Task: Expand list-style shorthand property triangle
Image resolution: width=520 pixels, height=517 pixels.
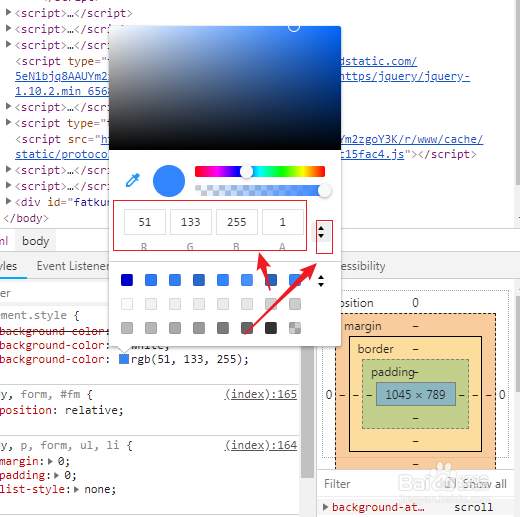Action: click(77, 489)
